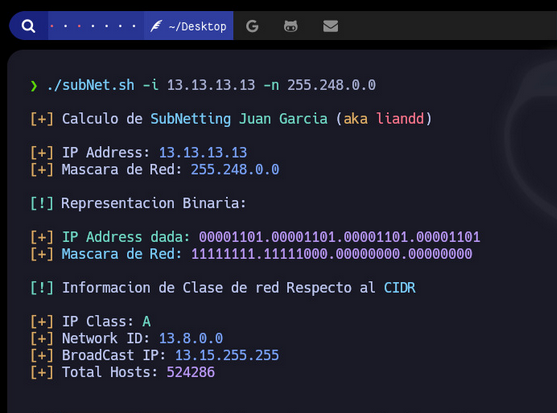
Task: Switch to the fifth workspace dot
Action: 107,26
